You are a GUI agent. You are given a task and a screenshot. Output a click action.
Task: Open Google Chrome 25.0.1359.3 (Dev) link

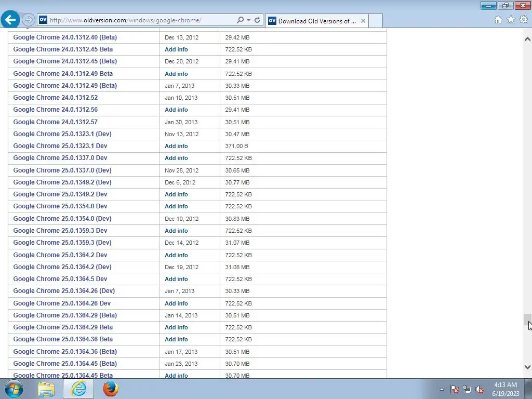click(62, 243)
